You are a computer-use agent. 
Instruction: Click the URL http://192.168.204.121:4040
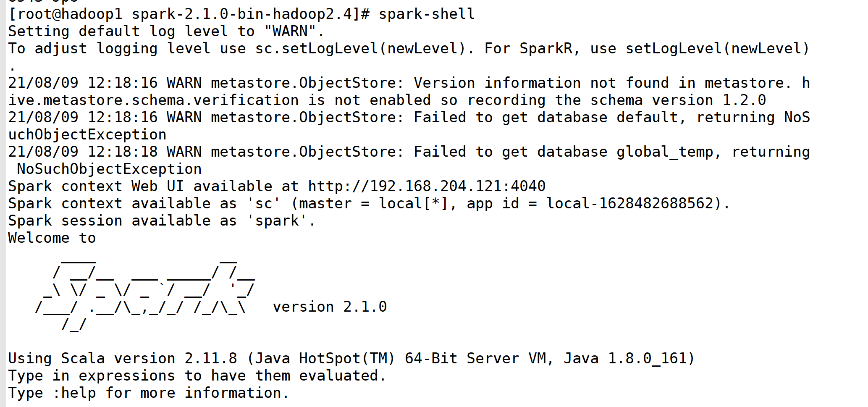point(427,186)
